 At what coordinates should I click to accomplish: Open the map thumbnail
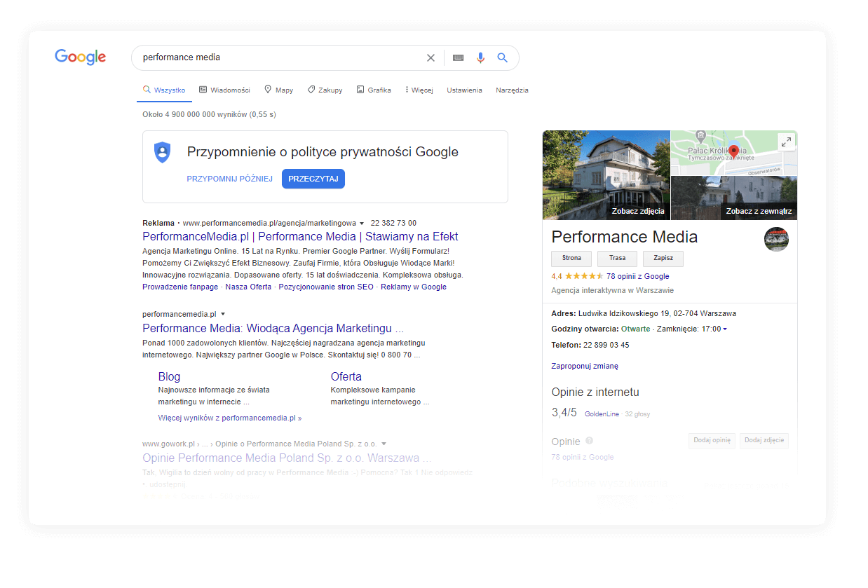pos(734,153)
